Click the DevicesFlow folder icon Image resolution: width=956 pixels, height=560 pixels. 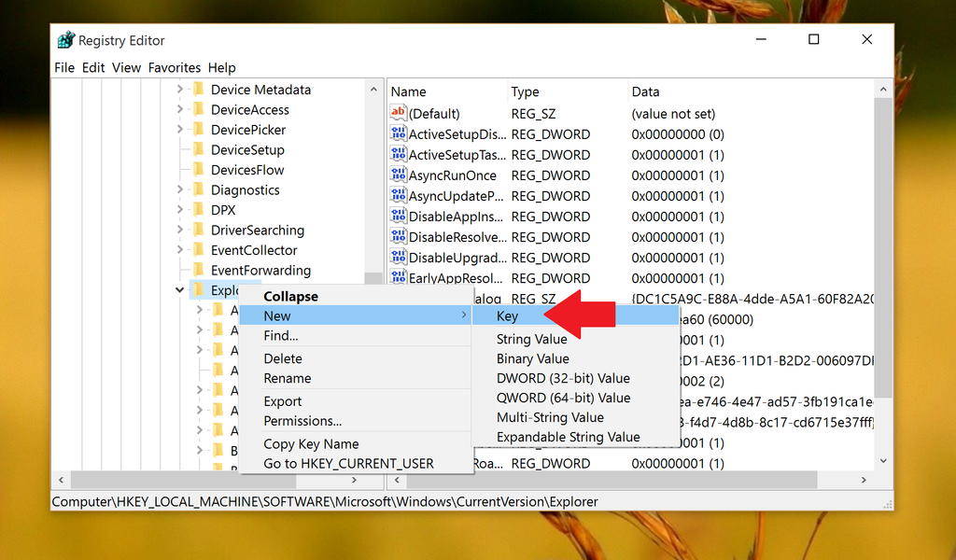click(199, 170)
